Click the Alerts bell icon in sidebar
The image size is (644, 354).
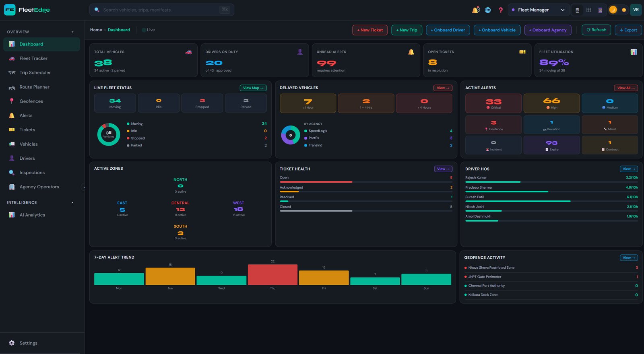(x=12, y=115)
